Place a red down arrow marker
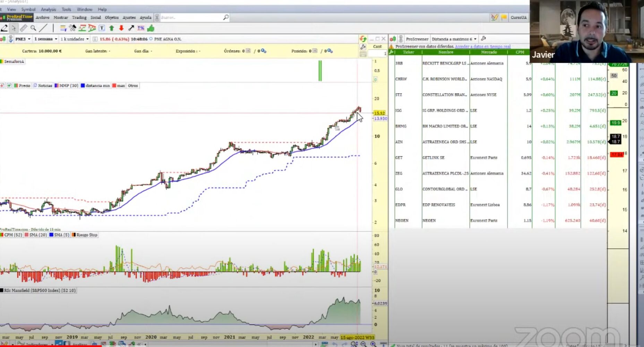Viewport: 644px width, 347px height. coord(121,28)
